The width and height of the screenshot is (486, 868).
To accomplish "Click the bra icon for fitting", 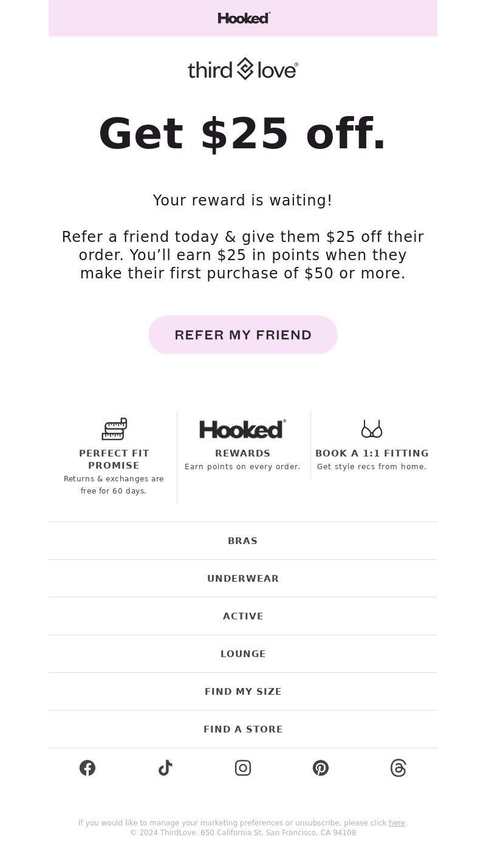I will (372, 429).
